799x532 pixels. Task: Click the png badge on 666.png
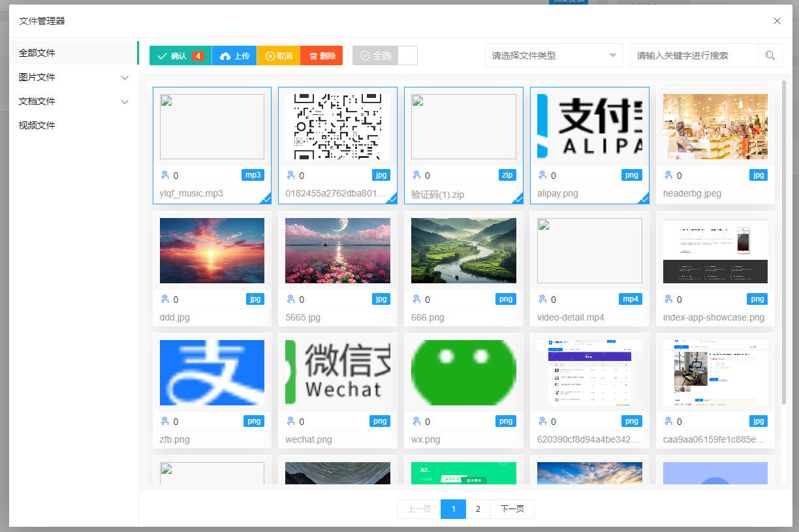[x=506, y=299]
